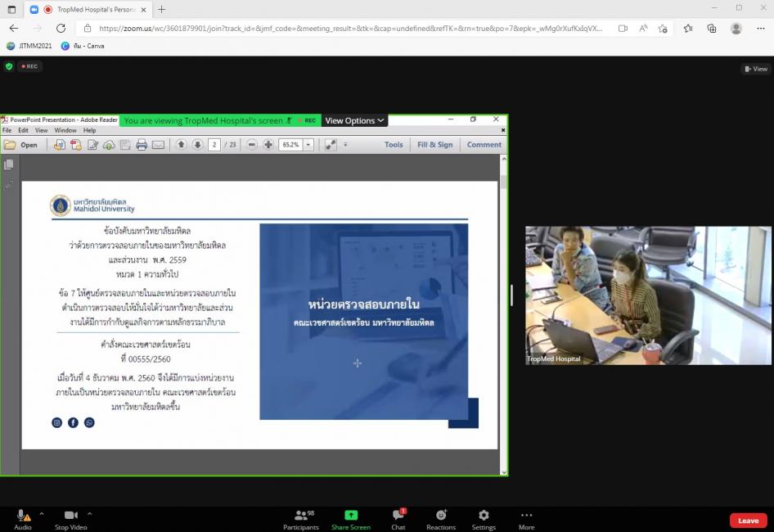Expand the Reader toolbar overflow arrow
Image resolution: width=774 pixels, height=532 pixels.
click(x=345, y=145)
